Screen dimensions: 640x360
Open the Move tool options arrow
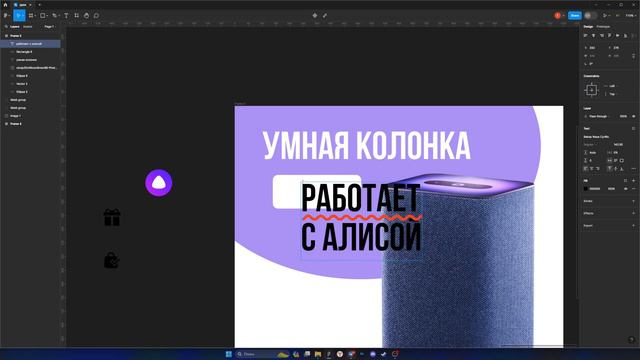point(22,16)
